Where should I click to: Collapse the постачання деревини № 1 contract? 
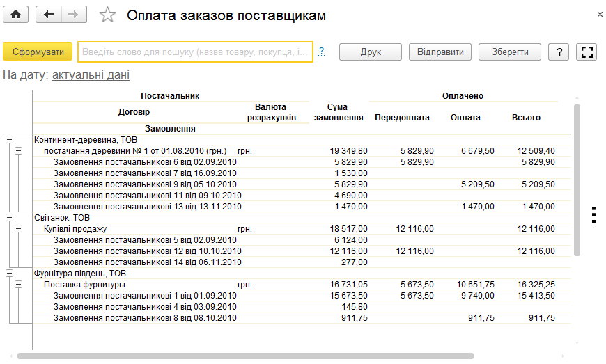18,151
